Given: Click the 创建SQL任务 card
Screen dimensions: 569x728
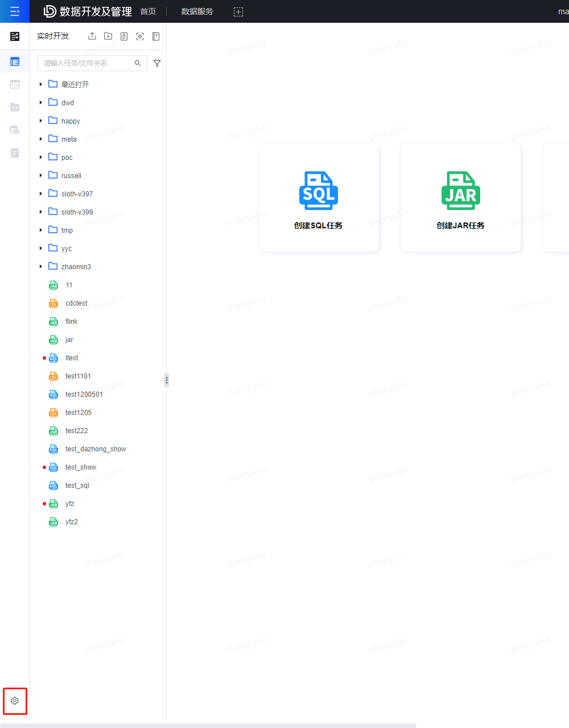Looking at the screenshot, I should (318, 197).
